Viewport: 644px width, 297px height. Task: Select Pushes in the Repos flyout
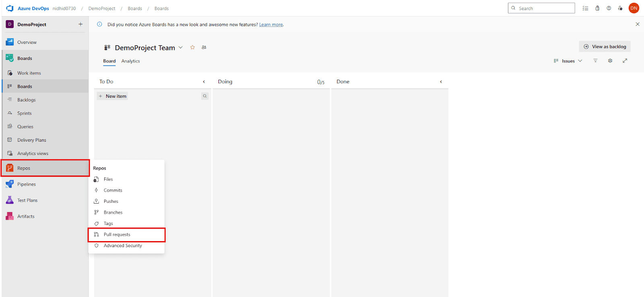pos(126,201)
